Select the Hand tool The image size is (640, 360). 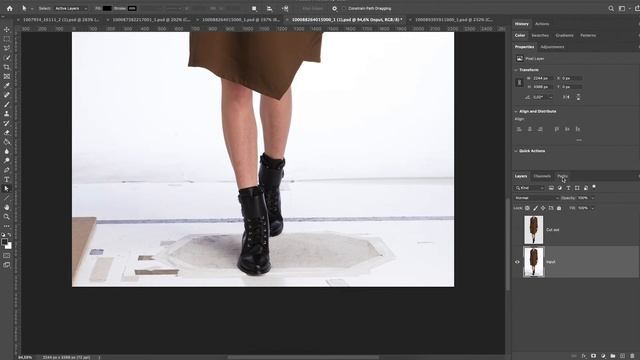(x=7, y=207)
